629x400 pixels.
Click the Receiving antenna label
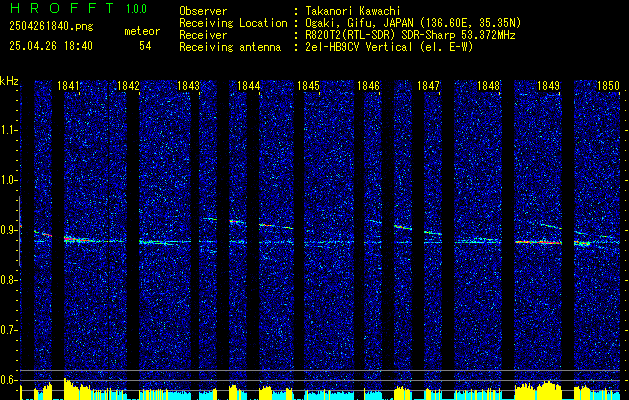pos(230,47)
